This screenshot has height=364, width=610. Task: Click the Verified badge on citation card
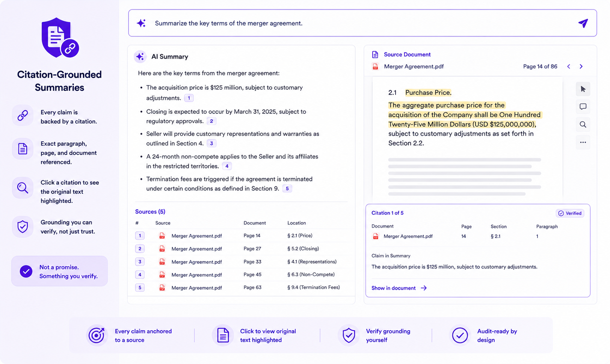pyautogui.click(x=570, y=213)
